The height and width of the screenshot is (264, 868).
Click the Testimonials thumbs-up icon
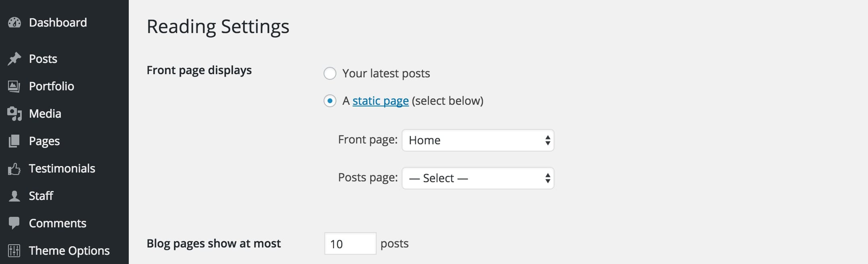14,168
